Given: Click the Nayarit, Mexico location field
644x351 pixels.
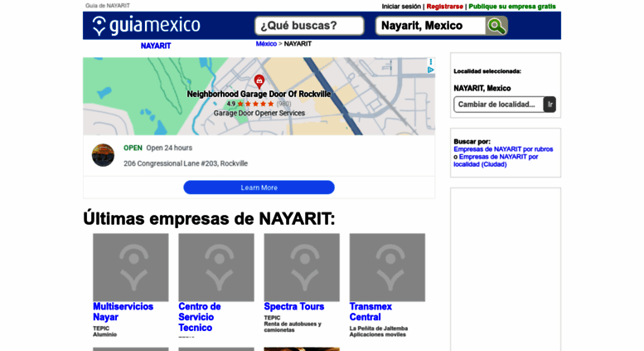Looking at the screenshot, I should [430, 26].
